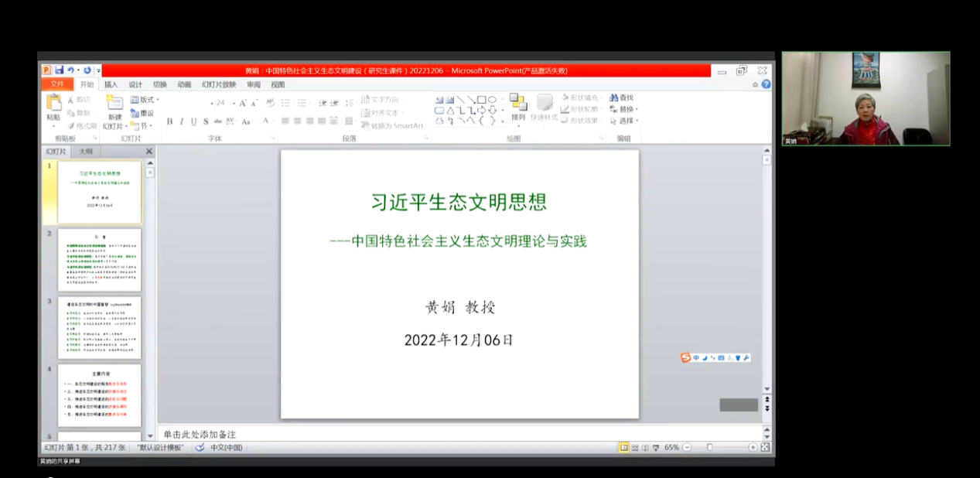Viewport: 980px width, 478px height.
Task: Click the File (文件) button
Action: pyautogui.click(x=57, y=84)
